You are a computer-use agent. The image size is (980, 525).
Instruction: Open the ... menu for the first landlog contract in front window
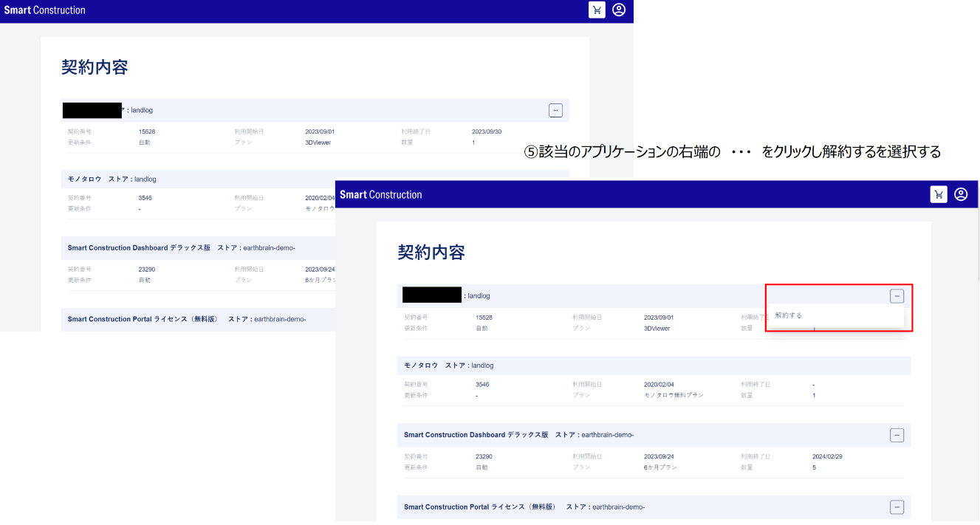897,296
